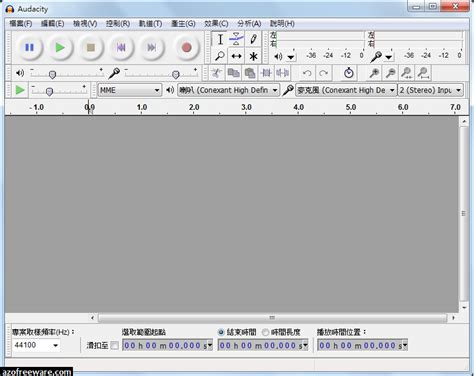Click the Sync-Lock clock icon
474x376 pixels.
coord(349,73)
